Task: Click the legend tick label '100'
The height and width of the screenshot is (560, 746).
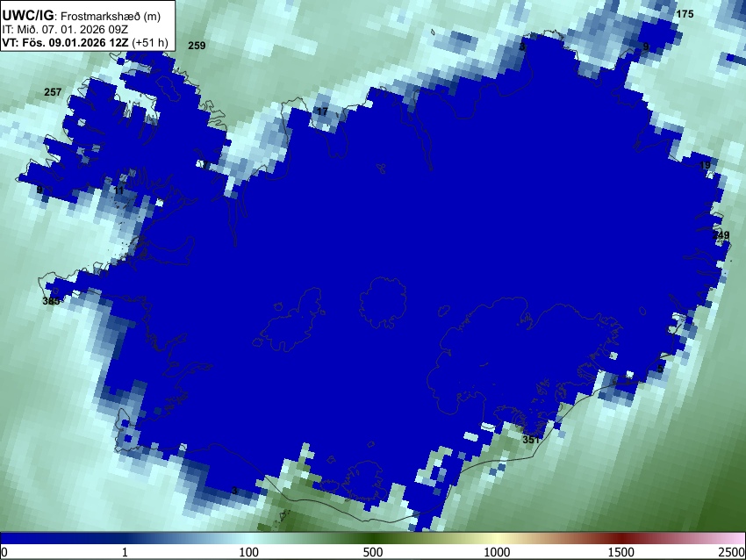Action: 249,552
